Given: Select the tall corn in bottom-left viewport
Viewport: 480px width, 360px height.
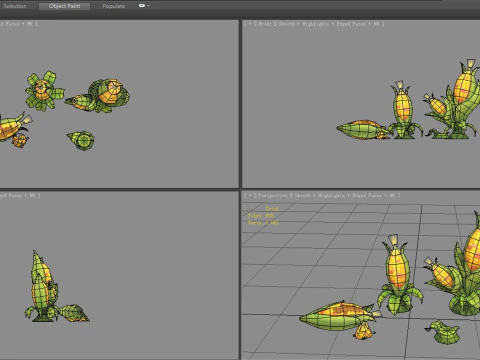Looking at the screenshot, I should coord(42,286).
